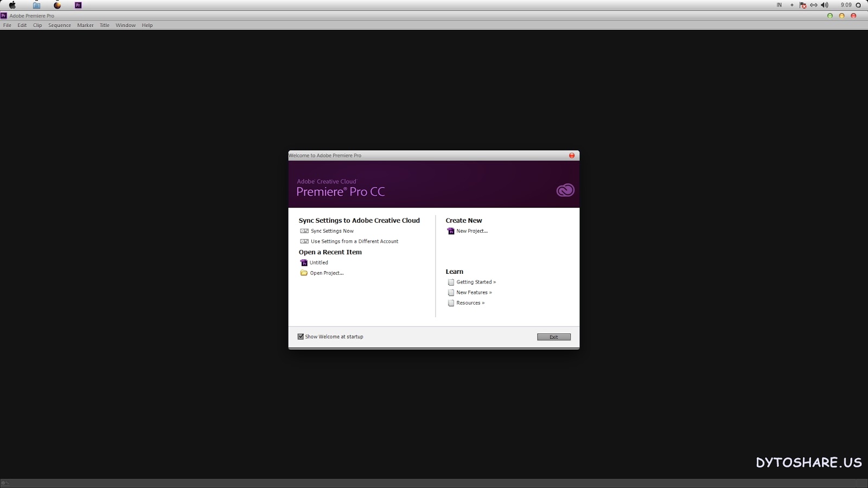868x488 pixels.
Task: Click the Premiere Pro icon in the top panel
Action: 78,5
